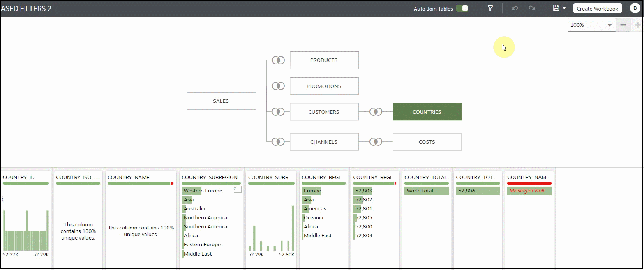Open join icon between SALES and PROMOTIONS
Image resolution: width=644 pixels, height=270 pixels.
[x=278, y=86]
